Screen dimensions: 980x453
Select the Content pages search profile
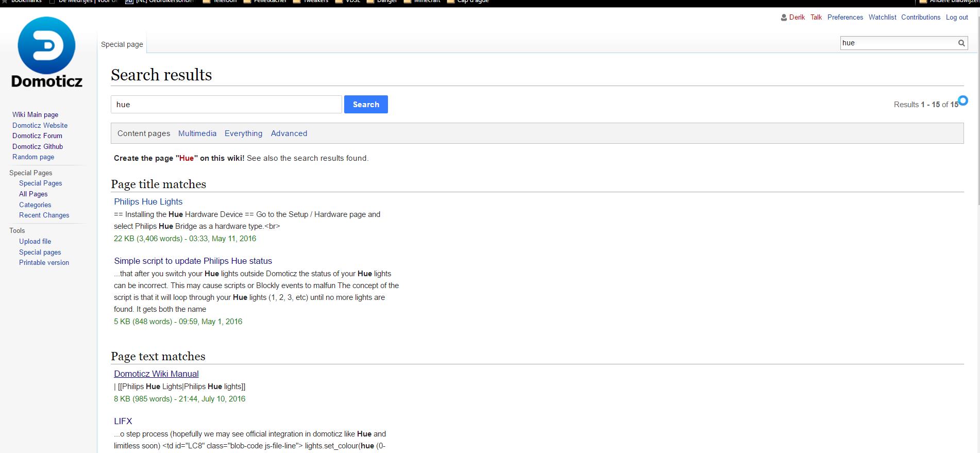point(144,133)
